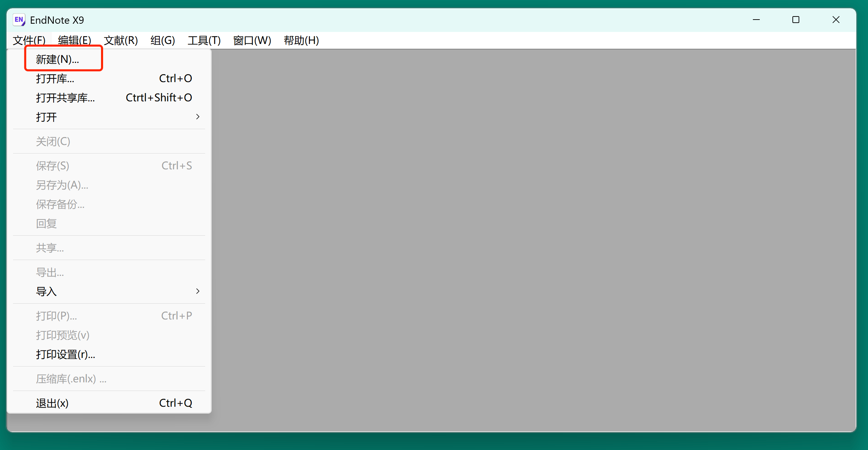Select 打开共享库 to open shared library
The height and width of the screenshot is (450, 868).
(65, 98)
